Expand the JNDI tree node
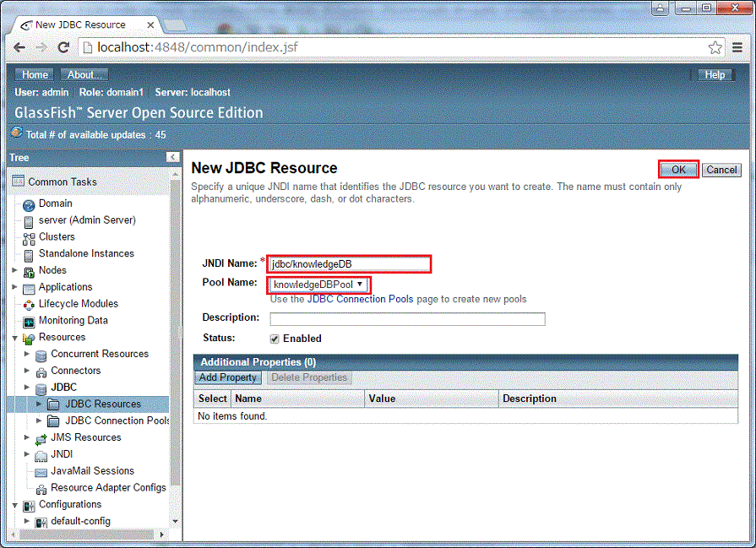The height and width of the screenshot is (548, 756). (x=27, y=454)
